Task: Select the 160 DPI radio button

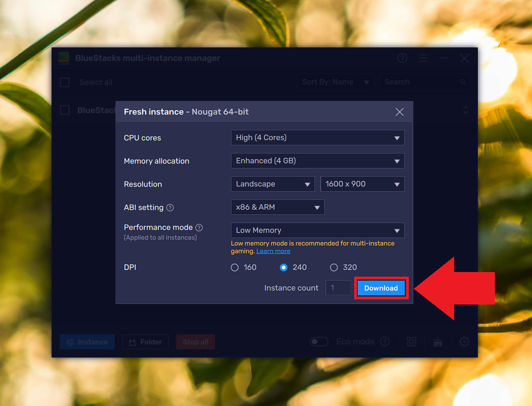Action: pyautogui.click(x=235, y=267)
